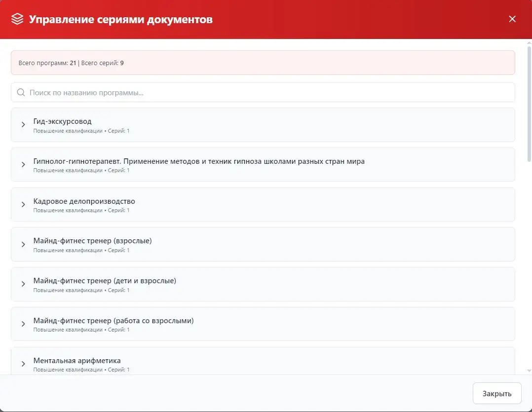Select the Кадровое делопроизводство title

(x=84, y=201)
